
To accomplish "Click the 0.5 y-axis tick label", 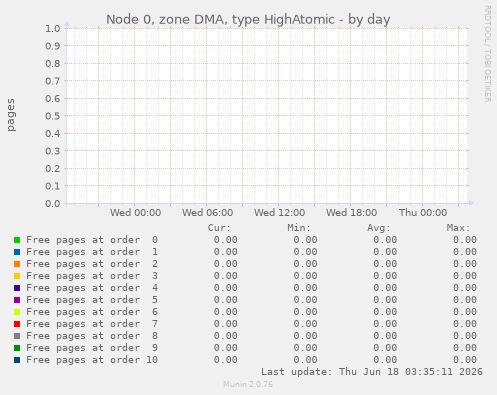I will [x=53, y=116].
